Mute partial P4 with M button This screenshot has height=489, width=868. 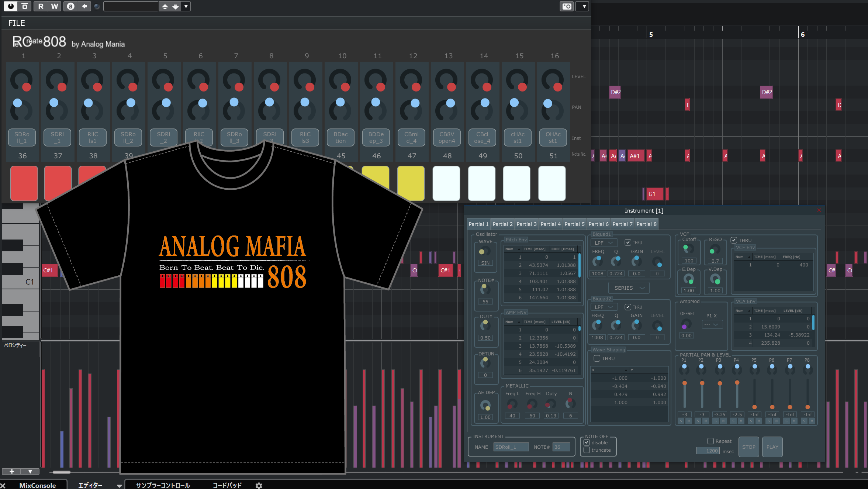(x=741, y=421)
